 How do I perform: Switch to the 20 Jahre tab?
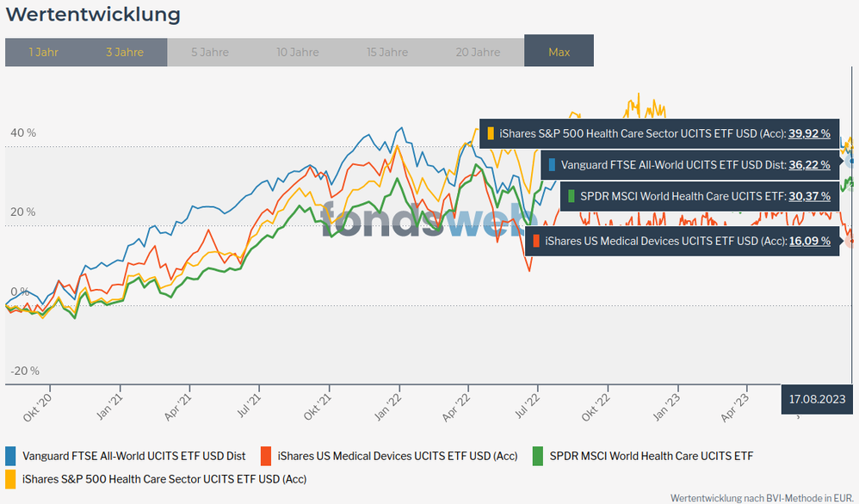pos(478,52)
